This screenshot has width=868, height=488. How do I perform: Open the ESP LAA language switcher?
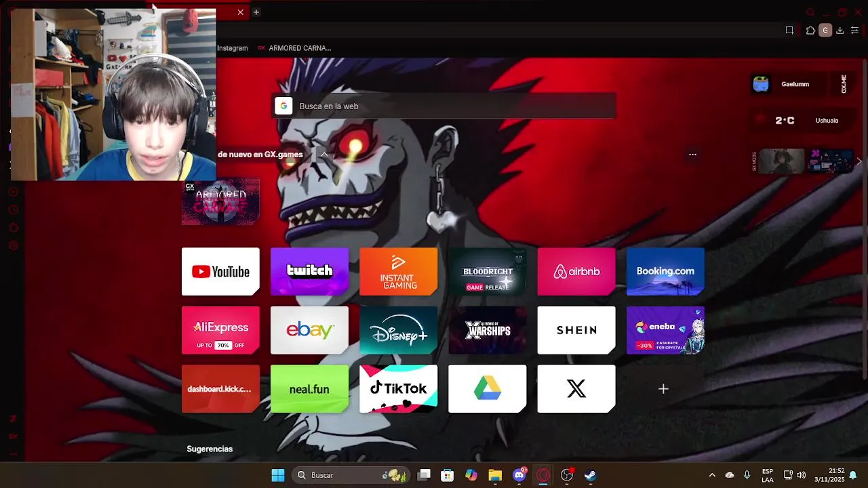point(768,475)
